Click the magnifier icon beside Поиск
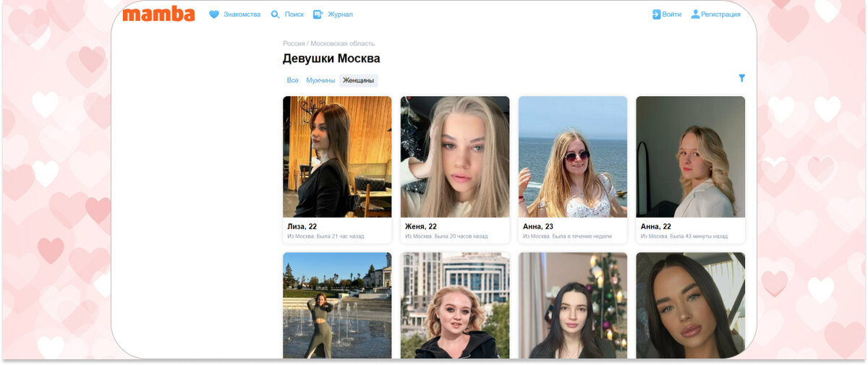 (x=276, y=14)
